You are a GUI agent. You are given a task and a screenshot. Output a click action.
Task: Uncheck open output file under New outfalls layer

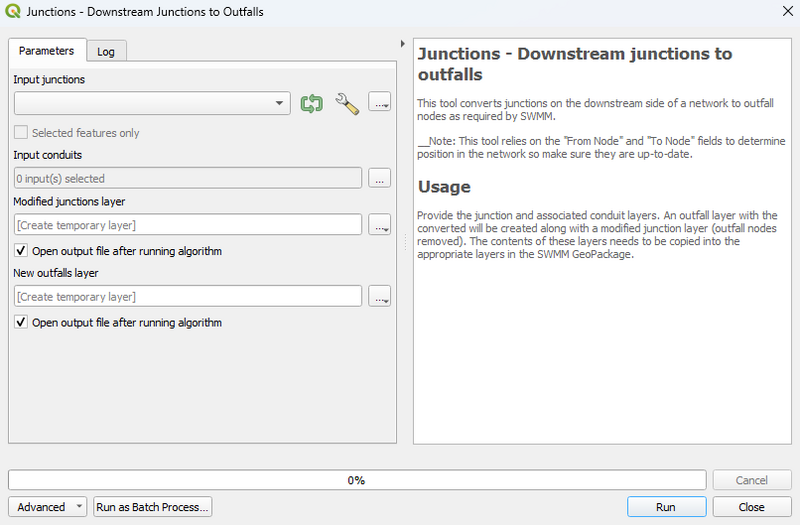(21, 323)
